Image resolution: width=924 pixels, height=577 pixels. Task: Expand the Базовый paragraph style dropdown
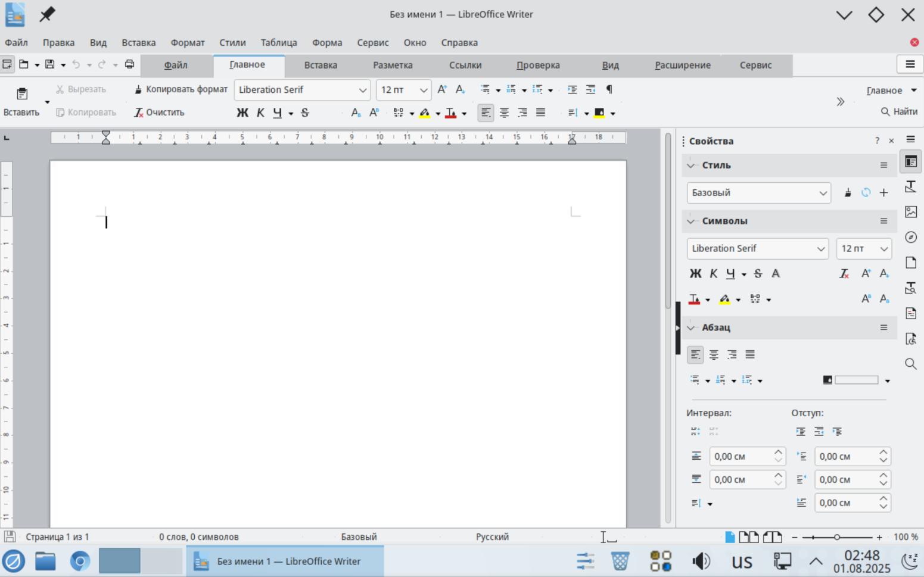(x=823, y=193)
